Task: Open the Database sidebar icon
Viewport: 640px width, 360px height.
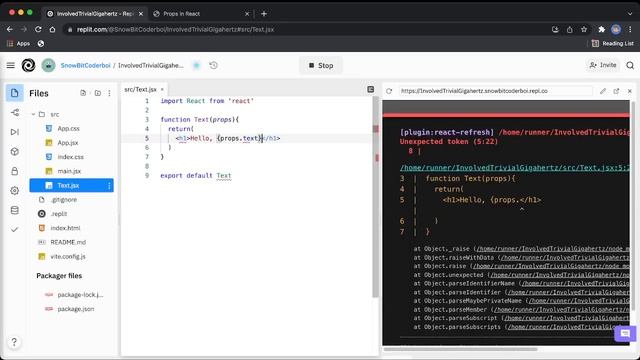Action: click(15, 210)
